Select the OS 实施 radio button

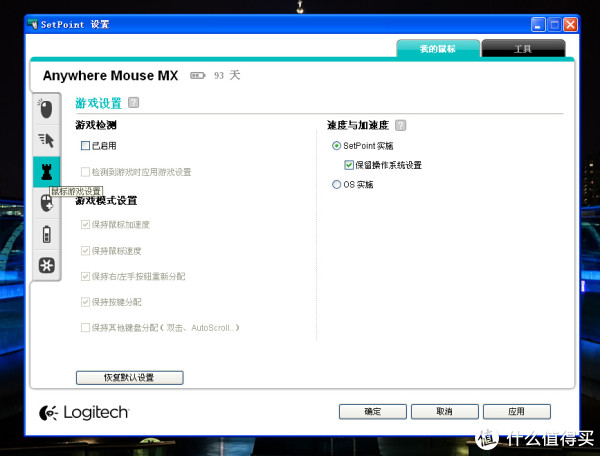point(336,185)
